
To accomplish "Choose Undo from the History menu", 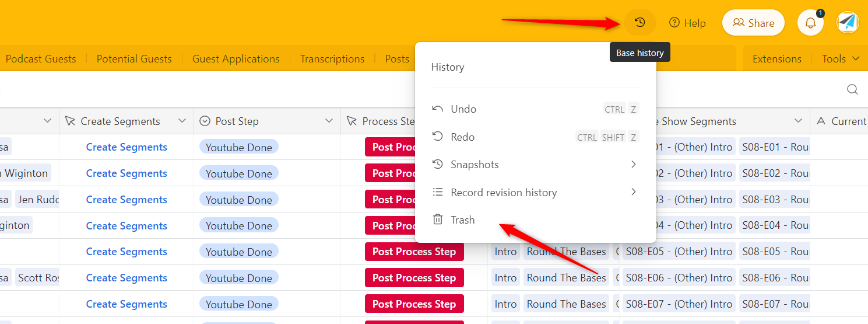I will 463,109.
